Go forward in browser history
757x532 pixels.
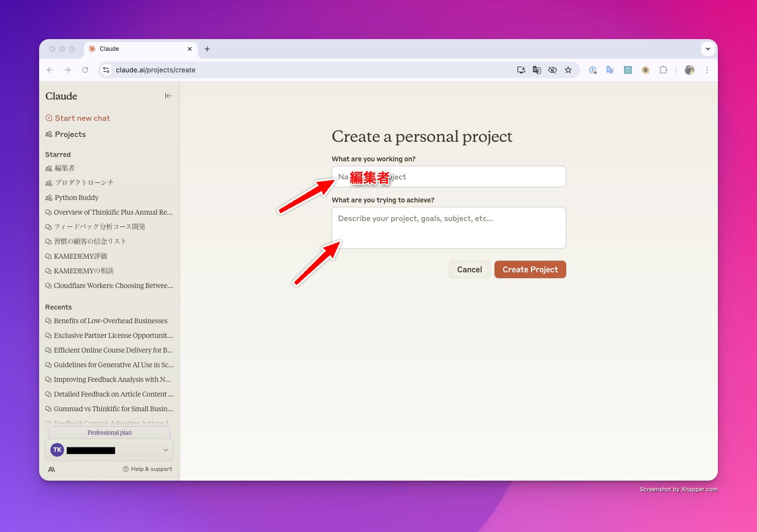coord(67,70)
